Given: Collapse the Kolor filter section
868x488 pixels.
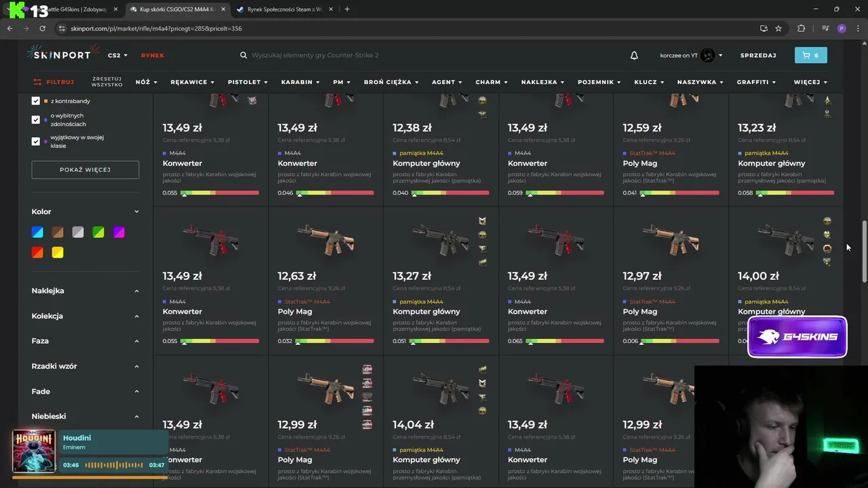Looking at the screenshot, I should (x=136, y=211).
